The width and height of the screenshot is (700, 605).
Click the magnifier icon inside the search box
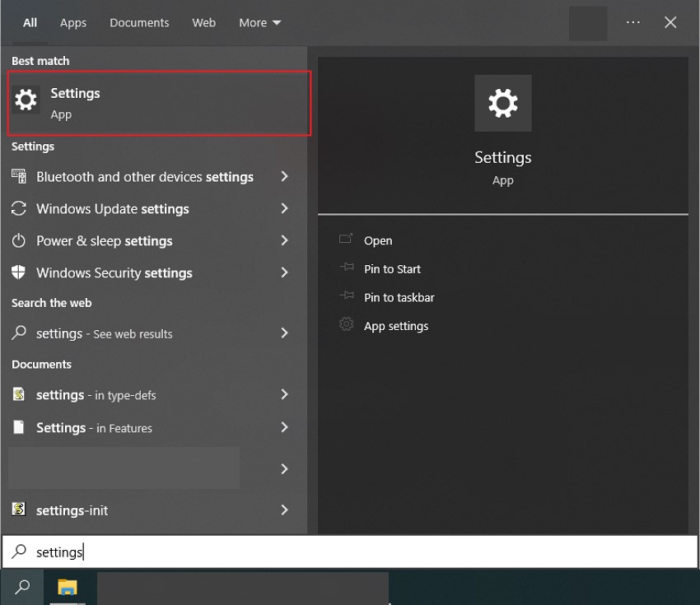click(x=19, y=551)
